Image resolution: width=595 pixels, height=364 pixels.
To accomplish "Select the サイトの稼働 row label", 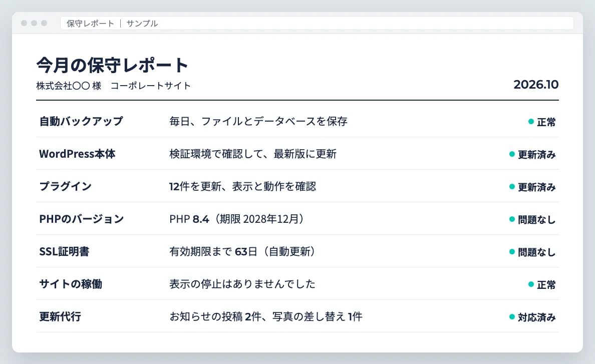I will [x=71, y=284].
